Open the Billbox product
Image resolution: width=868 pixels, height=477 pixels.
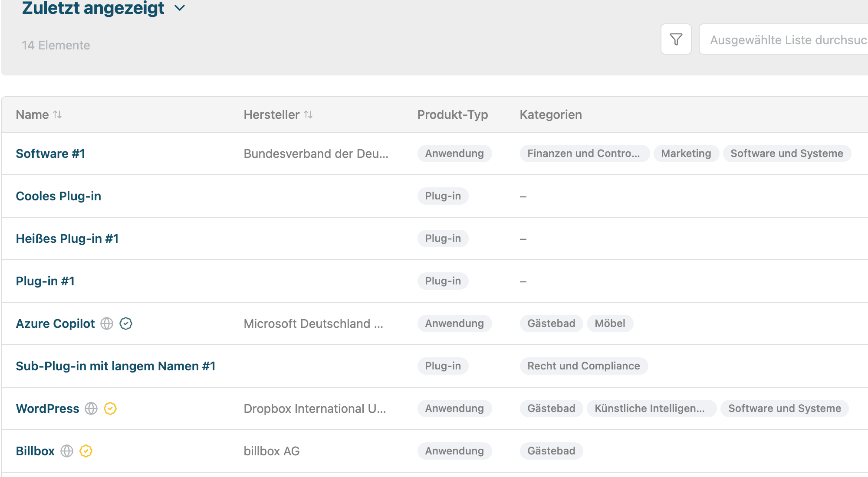(35, 451)
